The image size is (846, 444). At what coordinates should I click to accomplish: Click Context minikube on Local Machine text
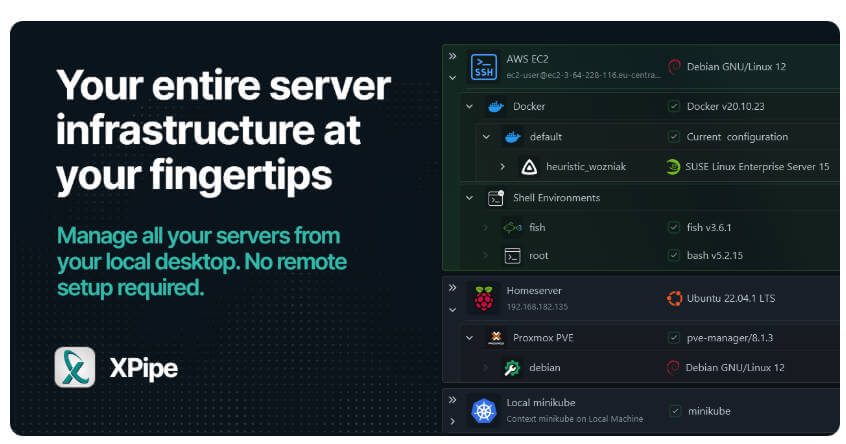575,419
